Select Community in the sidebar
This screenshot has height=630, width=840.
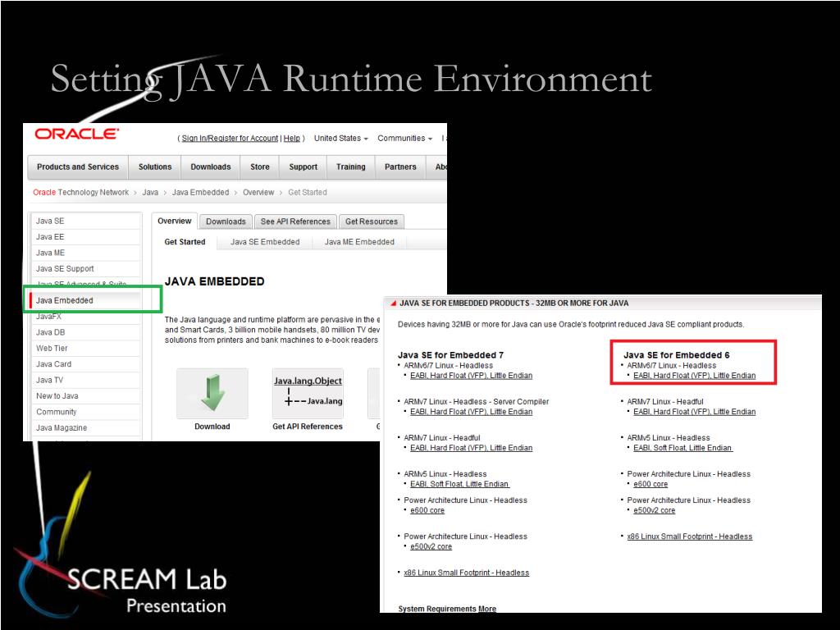85,412
